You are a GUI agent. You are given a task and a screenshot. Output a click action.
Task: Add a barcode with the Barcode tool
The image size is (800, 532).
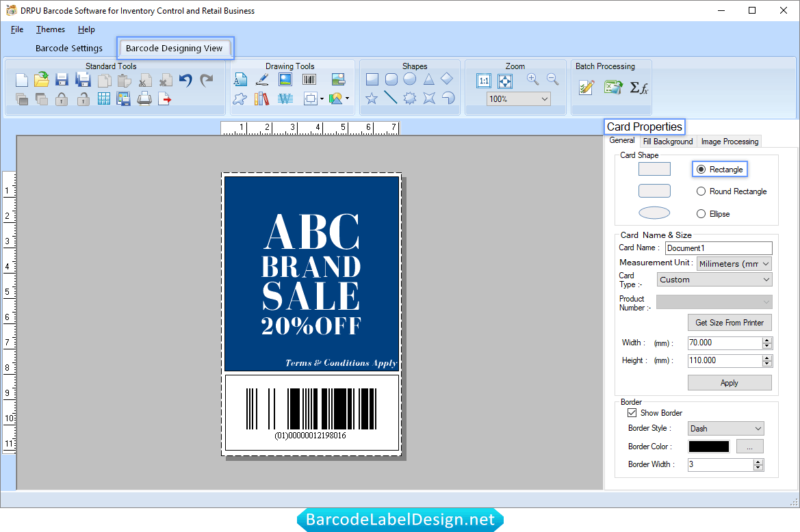pyautogui.click(x=309, y=79)
